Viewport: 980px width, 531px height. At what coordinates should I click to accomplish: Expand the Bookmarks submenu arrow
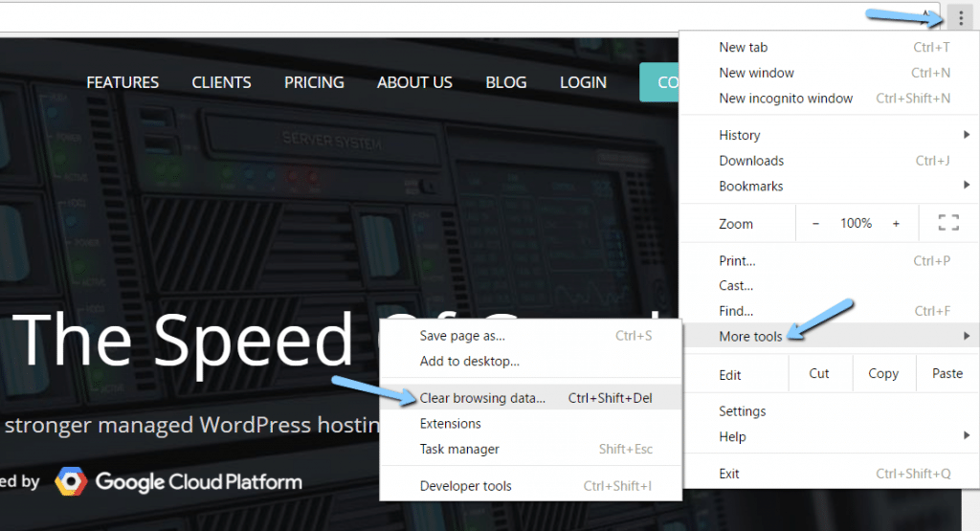[x=967, y=185]
